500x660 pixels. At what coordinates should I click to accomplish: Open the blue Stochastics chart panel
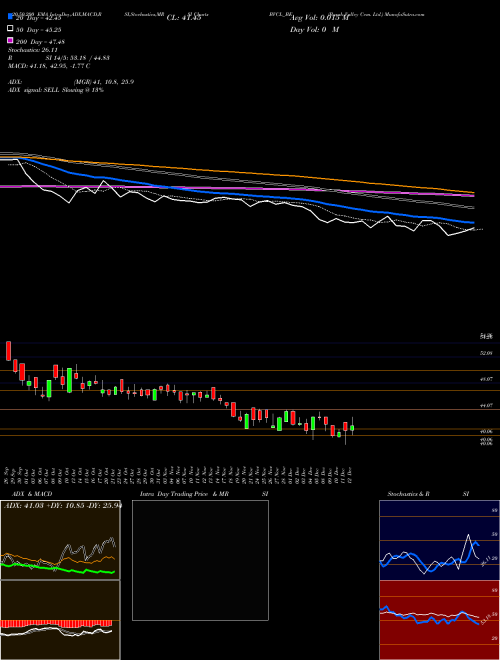(x=439, y=540)
